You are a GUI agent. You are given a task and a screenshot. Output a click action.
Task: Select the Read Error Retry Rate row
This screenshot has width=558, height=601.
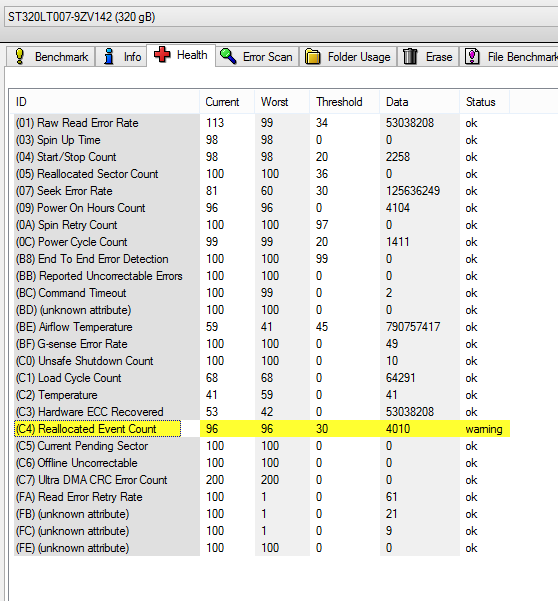pos(262,497)
